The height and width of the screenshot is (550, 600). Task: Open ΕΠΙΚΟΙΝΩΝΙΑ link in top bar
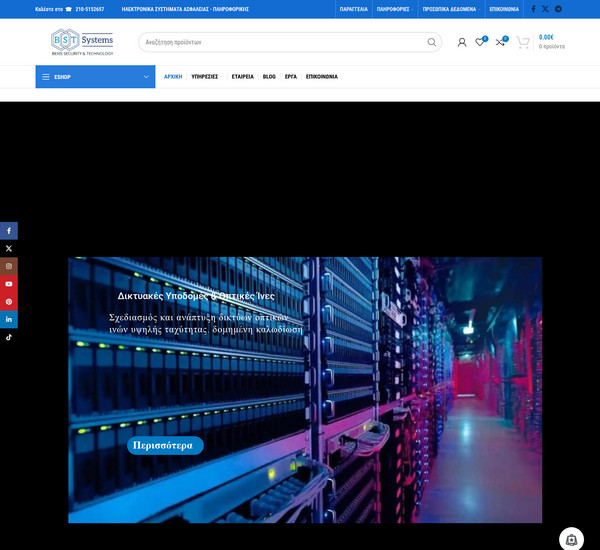point(504,9)
